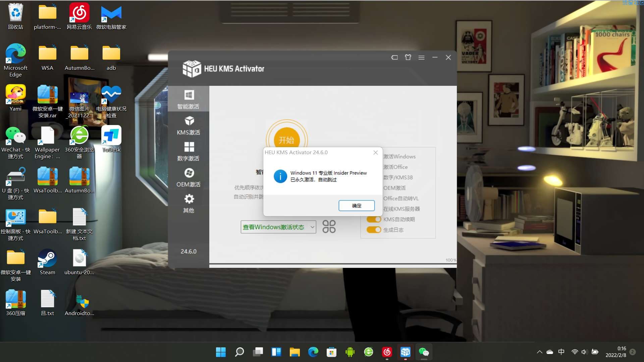Image resolution: width=644 pixels, height=362 pixels.
Task: Select 网易云音乐 desktop icon
Action: coord(79,16)
